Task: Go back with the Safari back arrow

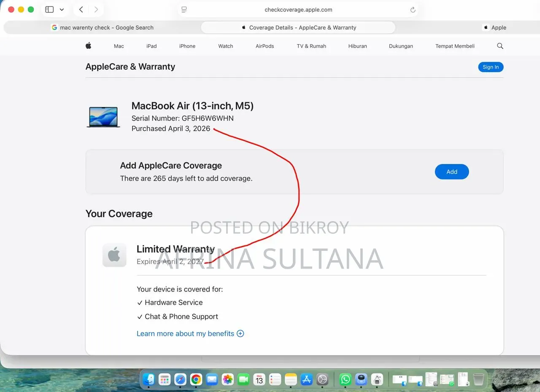Action: pos(81,9)
